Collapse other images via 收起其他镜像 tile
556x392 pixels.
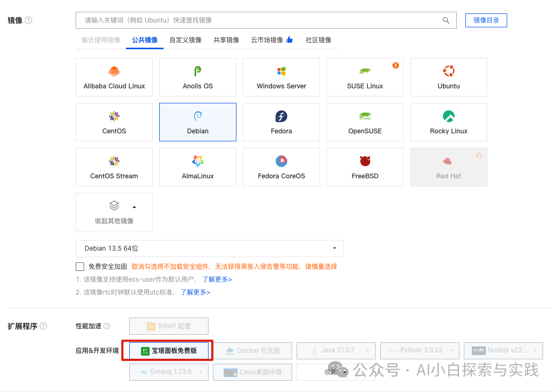tap(114, 212)
